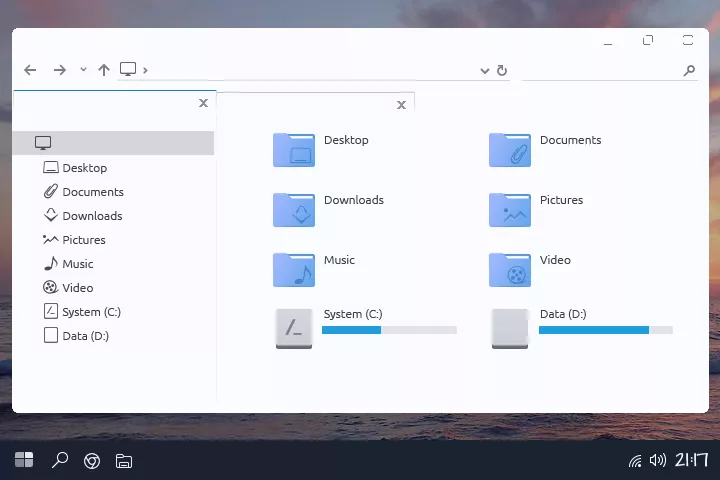The height and width of the screenshot is (480, 720).
Task: Open Music in the sidebar
Action: coord(68,264)
